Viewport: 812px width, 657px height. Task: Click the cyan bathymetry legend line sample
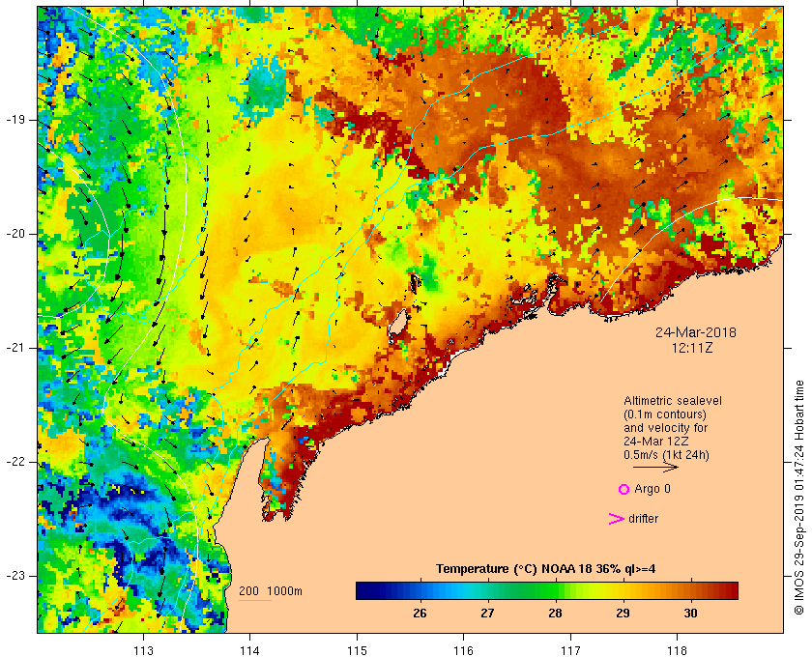(255, 601)
